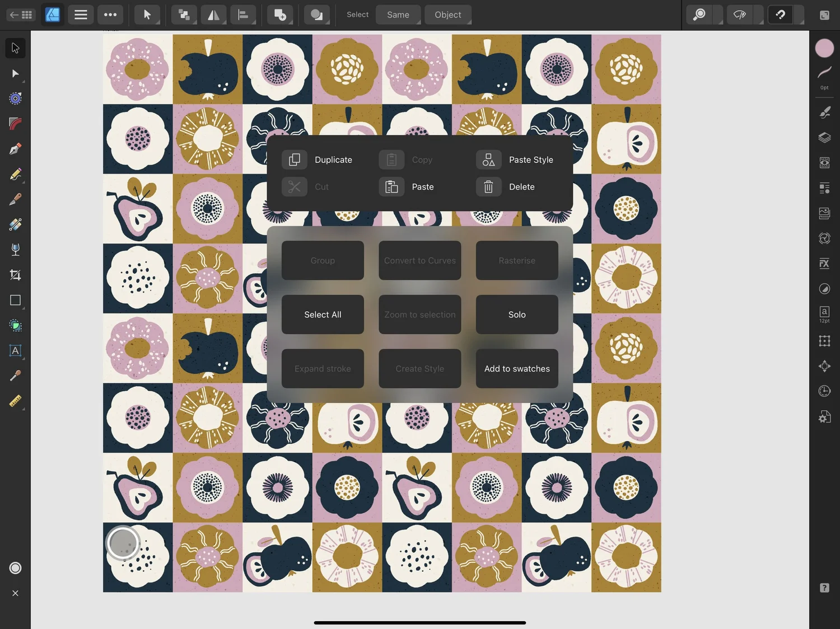Open the Layers studio panel
This screenshot has height=629, width=840.
pos(824,138)
